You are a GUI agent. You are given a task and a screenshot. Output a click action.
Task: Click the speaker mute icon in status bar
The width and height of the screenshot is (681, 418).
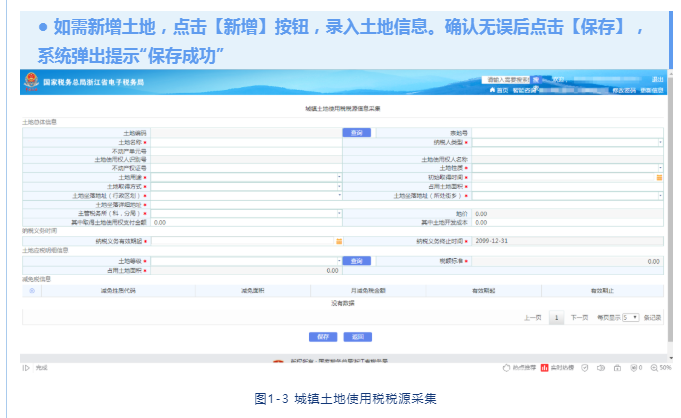click(x=601, y=368)
